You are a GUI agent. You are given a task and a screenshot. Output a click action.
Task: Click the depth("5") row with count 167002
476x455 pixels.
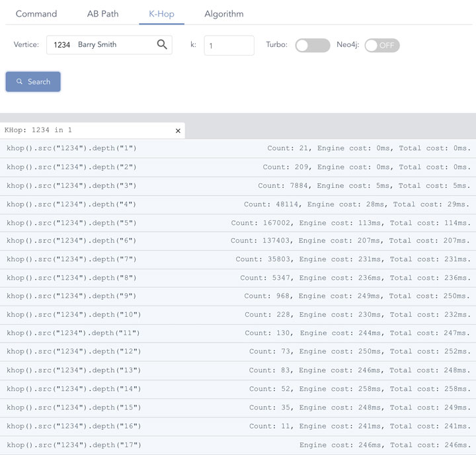(x=238, y=223)
